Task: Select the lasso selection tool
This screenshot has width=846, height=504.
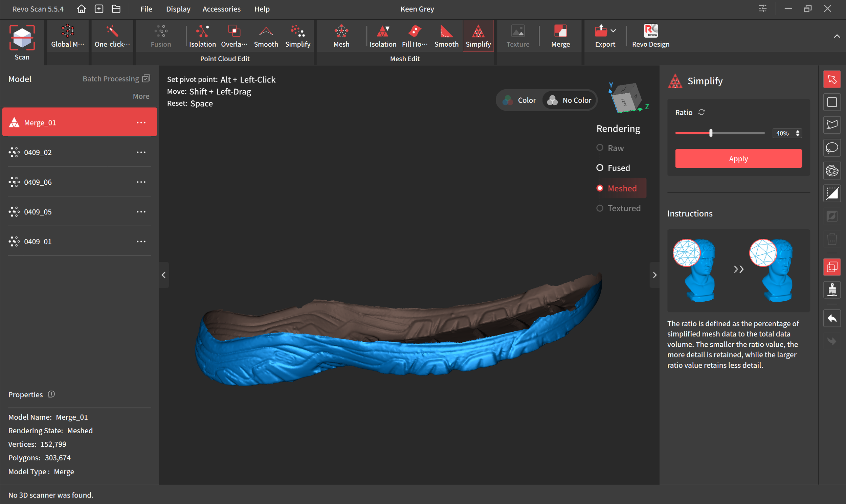Action: coord(831,148)
